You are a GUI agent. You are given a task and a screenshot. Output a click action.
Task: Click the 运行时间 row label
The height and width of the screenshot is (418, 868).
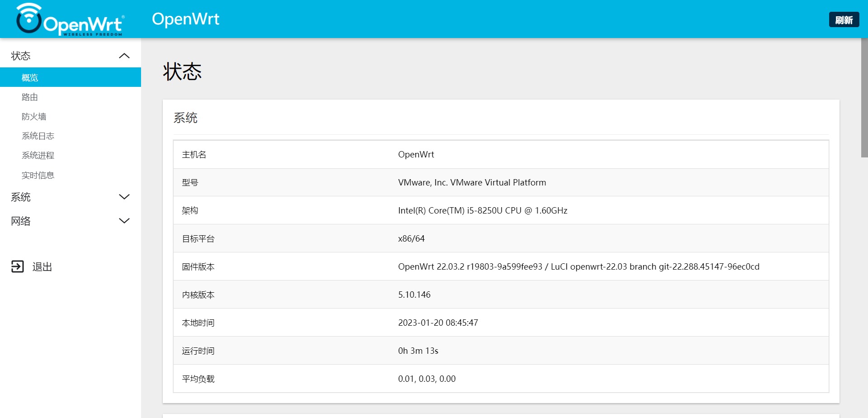click(198, 351)
